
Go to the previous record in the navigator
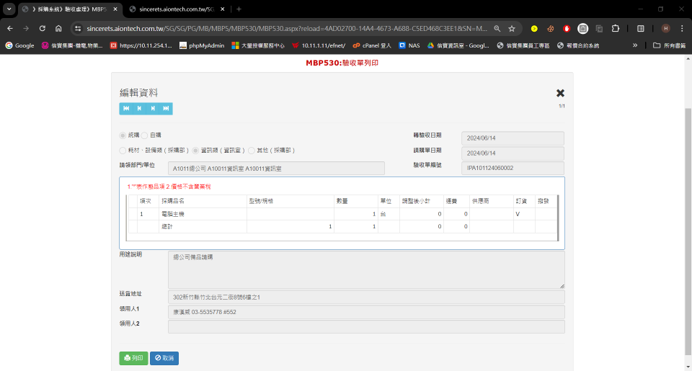click(139, 109)
